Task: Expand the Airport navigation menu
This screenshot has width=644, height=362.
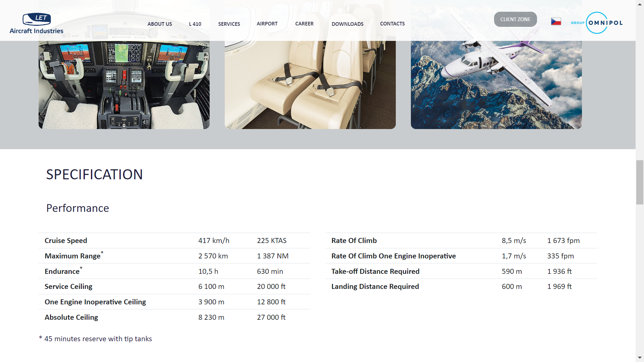Action: click(x=267, y=24)
